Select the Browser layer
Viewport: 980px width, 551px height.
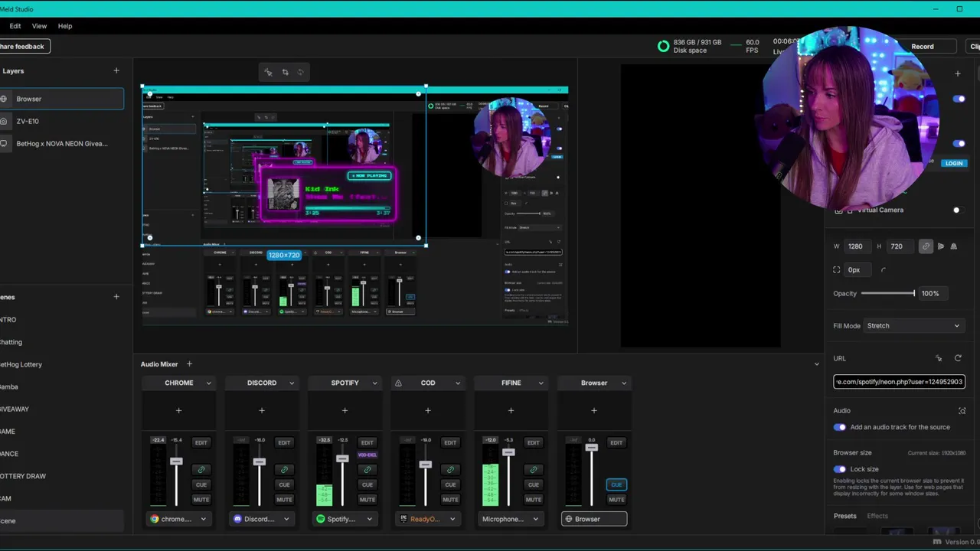tap(61, 99)
